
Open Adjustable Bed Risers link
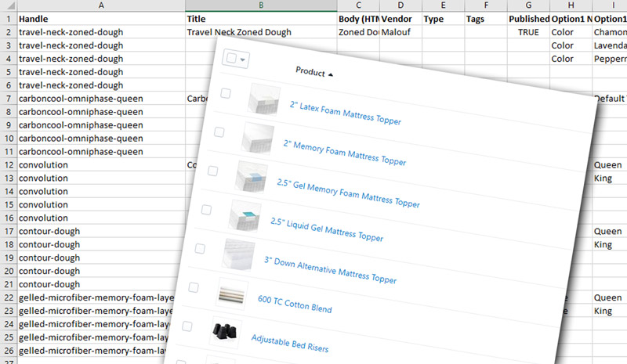coord(290,343)
